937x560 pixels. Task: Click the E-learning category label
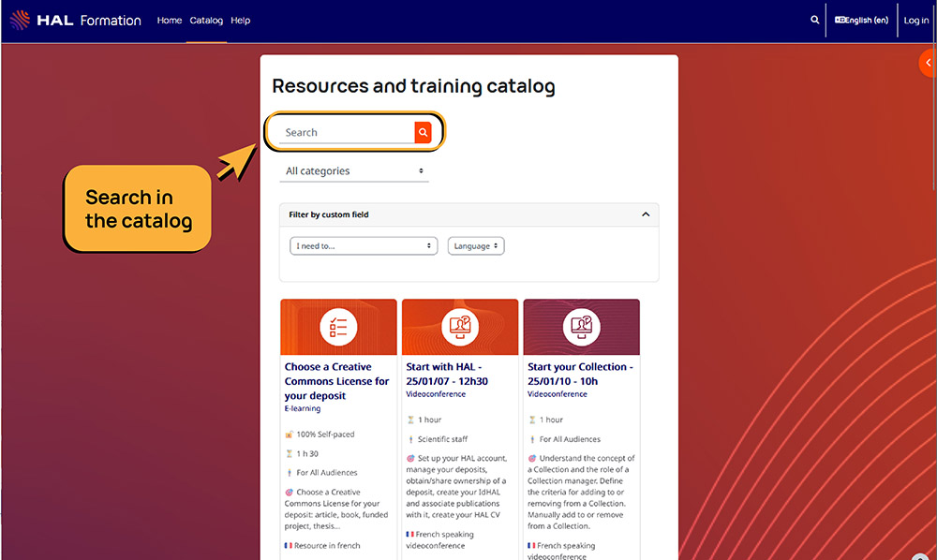tap(303, 408)
